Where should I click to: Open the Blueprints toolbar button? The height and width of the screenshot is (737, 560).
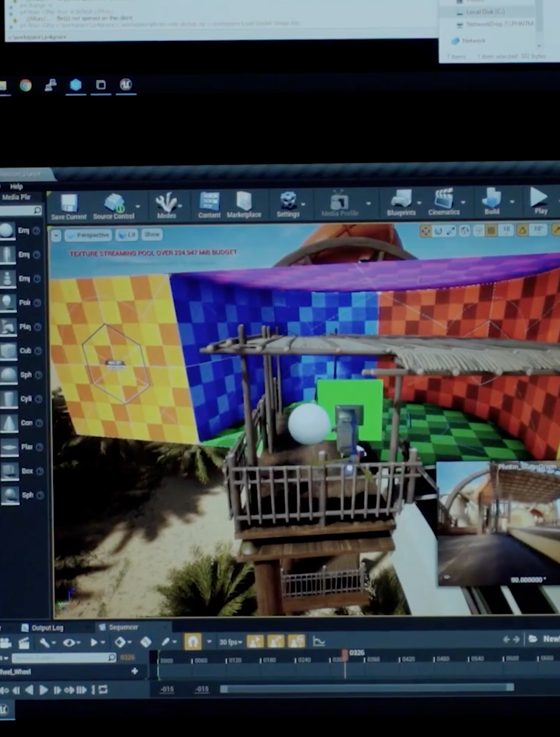click(401, 203)
